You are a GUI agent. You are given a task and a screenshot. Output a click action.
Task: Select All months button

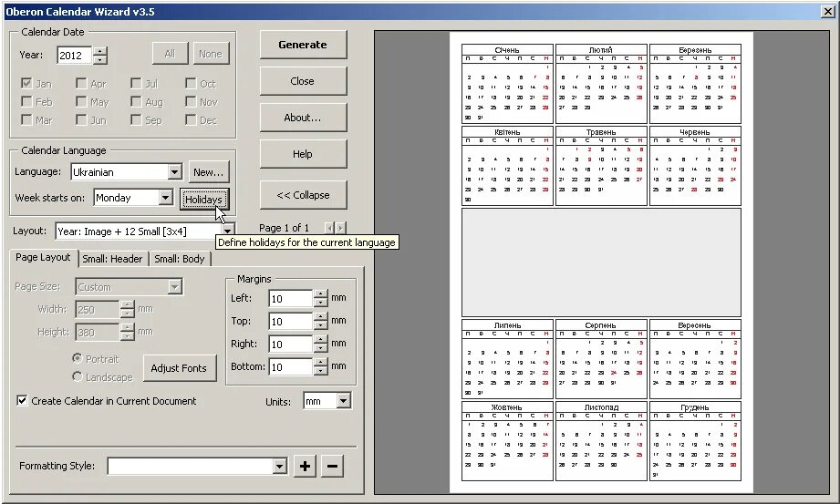coord(170,54)
